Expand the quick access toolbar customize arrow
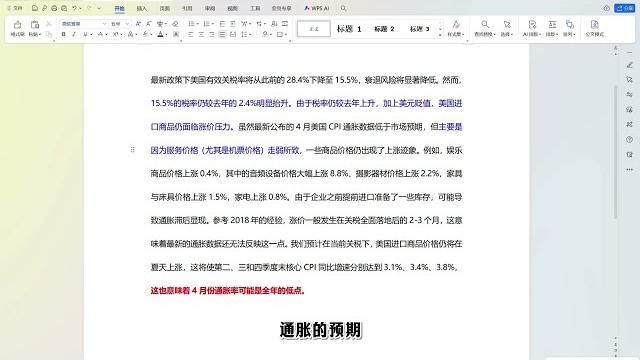 point(99,8)
